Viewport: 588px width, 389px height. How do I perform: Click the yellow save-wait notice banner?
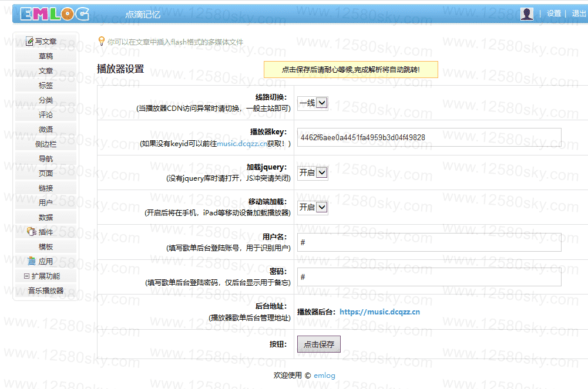351,70
